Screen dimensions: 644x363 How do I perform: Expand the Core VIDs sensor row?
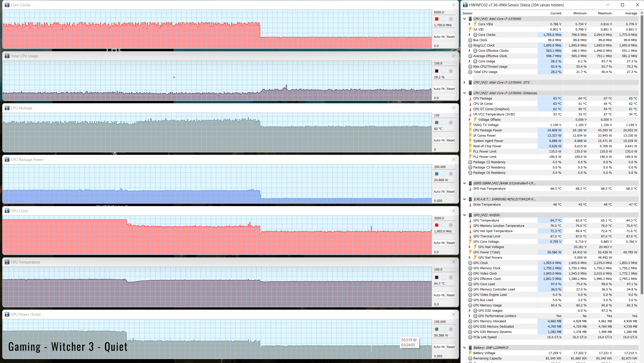click(470, 24)
